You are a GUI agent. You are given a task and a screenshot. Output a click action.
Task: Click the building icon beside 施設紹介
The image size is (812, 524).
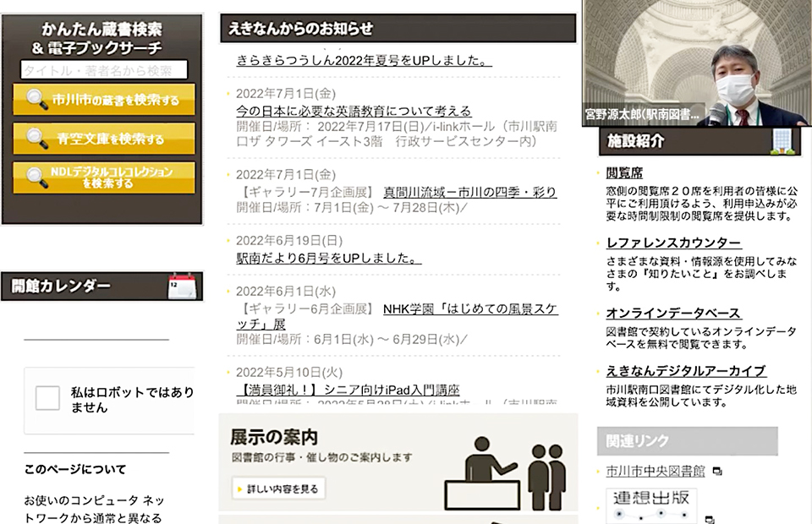tap(784, 141)
